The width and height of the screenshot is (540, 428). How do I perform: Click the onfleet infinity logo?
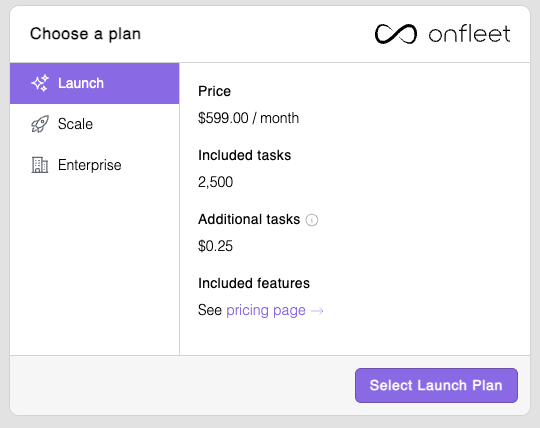tap(396, 34)
